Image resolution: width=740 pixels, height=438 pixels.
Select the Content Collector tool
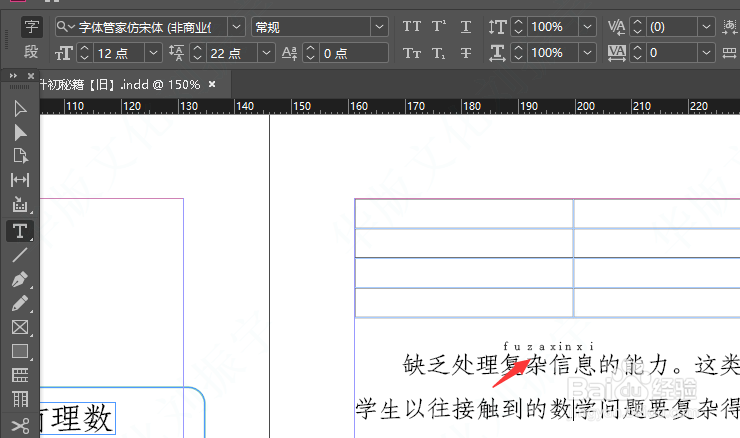[x=20, y=204]
